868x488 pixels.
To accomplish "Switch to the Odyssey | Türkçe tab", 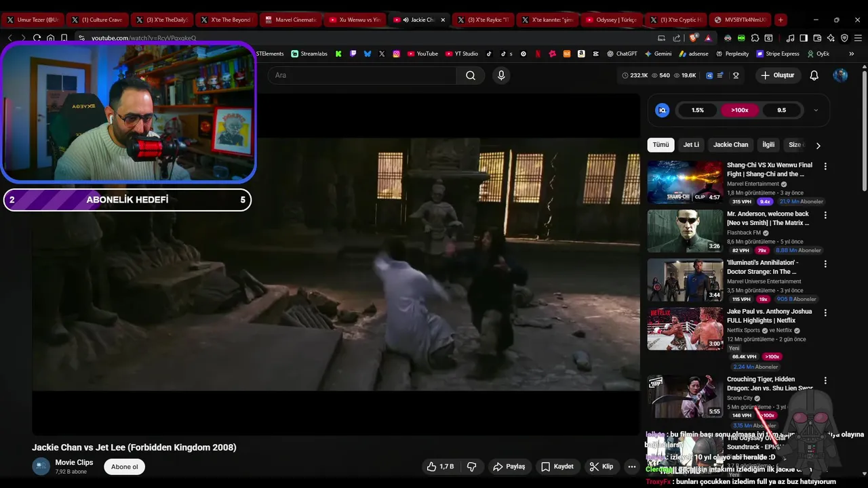I will pyautogui.click(x=611, y=20).
